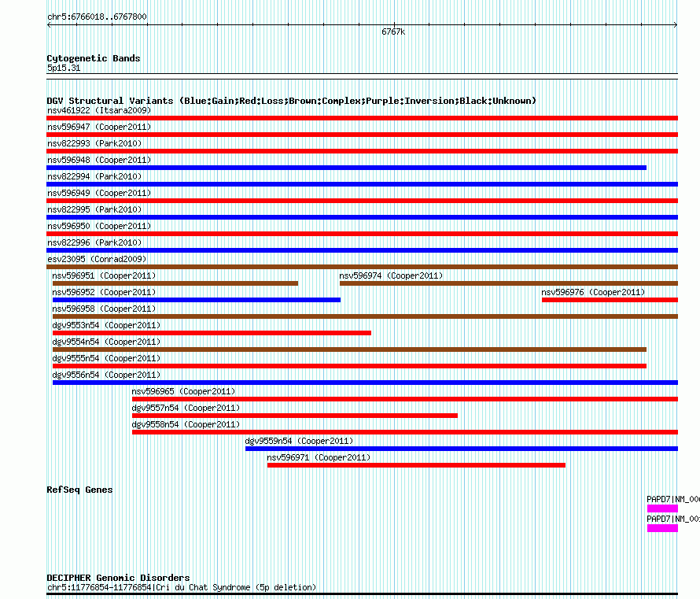Click the upper PAPD7|NM_ gene label
Viewport: 700px width, 599px height.
tap(673, 499)
